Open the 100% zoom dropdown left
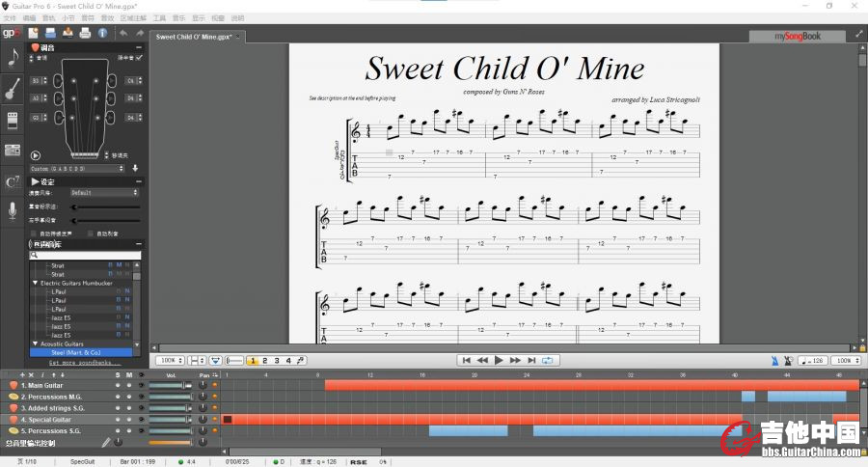The width and height of the screenshot is (868, 467). point(169,361)
